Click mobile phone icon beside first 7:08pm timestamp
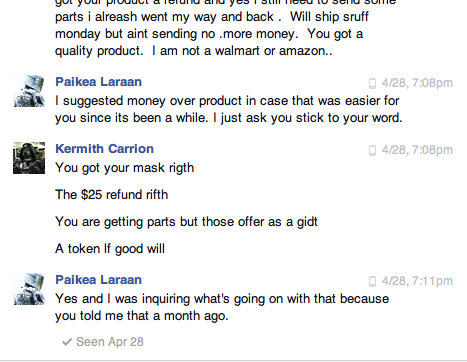467x362 pixels. (x=372, y=83)
